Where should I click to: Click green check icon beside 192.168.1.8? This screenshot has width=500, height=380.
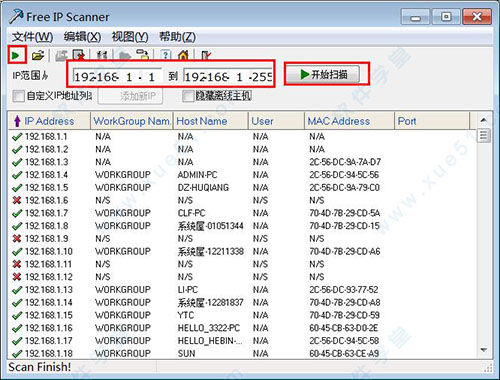point(17,226)
